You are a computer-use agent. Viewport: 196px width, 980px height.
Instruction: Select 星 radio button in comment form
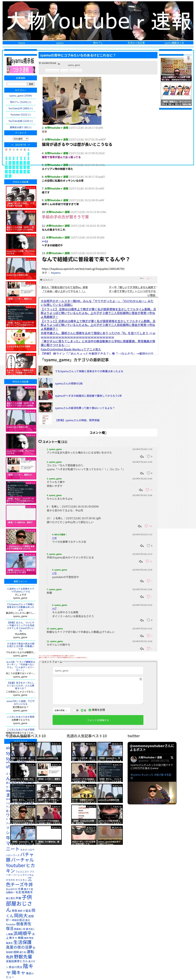82,710
